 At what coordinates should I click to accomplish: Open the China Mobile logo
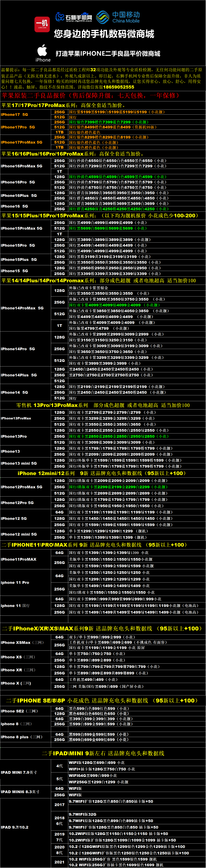[x=118, y=17]
